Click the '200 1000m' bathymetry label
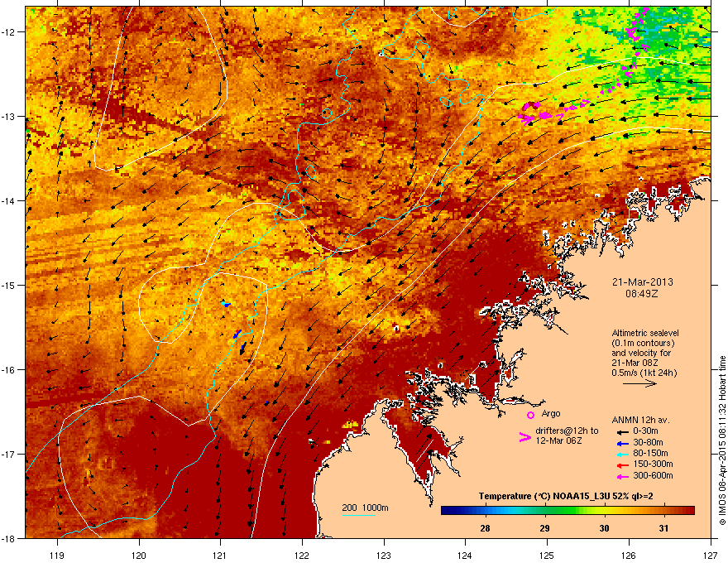 coord(365,508)
